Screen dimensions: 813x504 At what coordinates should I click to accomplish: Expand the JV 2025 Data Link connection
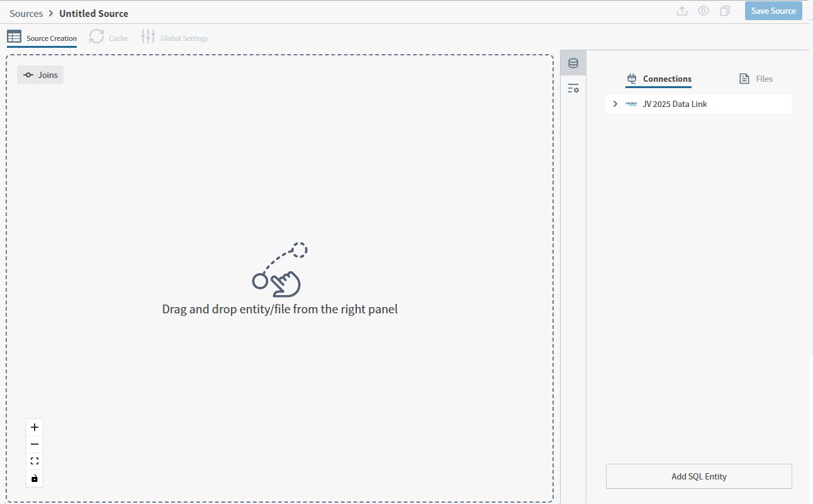[x=615, y=104]
